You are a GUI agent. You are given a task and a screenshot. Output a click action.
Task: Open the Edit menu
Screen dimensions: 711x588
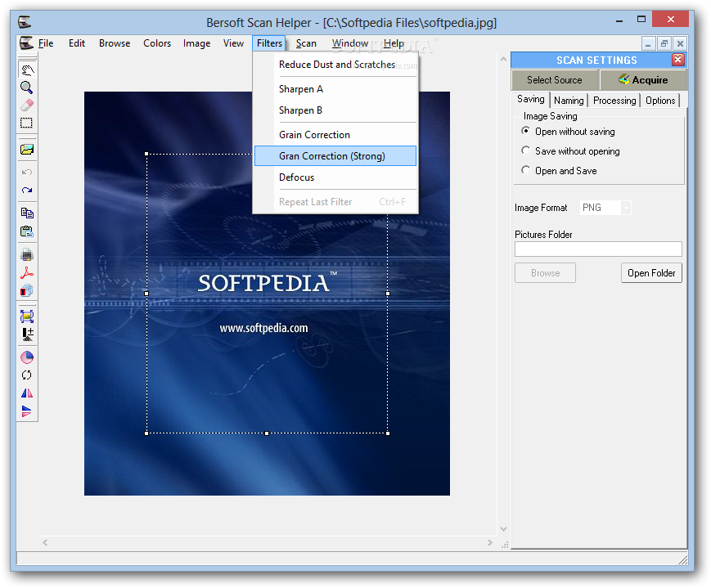click(x=77, y=43)
